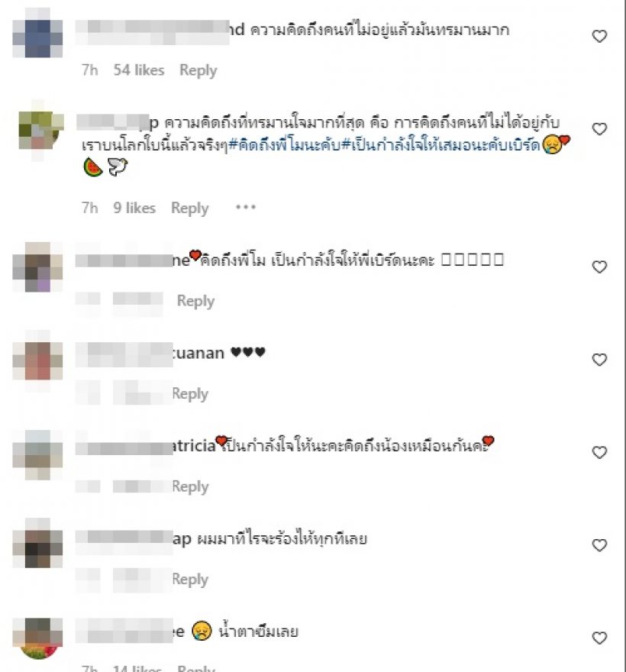
Task: Like the comment with watermelon emoji
Action: tap(599, 128)
